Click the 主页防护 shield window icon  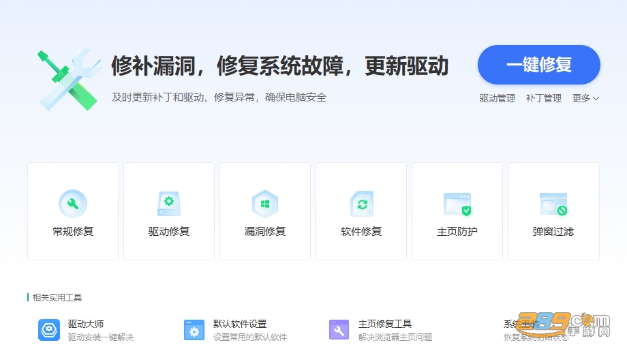click(x=457, y=204)
